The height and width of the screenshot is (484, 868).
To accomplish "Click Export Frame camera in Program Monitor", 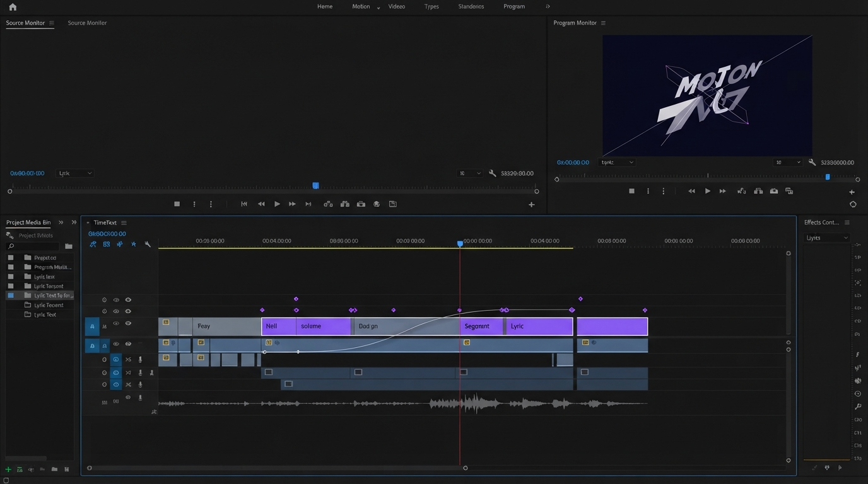I will [774, 191].
